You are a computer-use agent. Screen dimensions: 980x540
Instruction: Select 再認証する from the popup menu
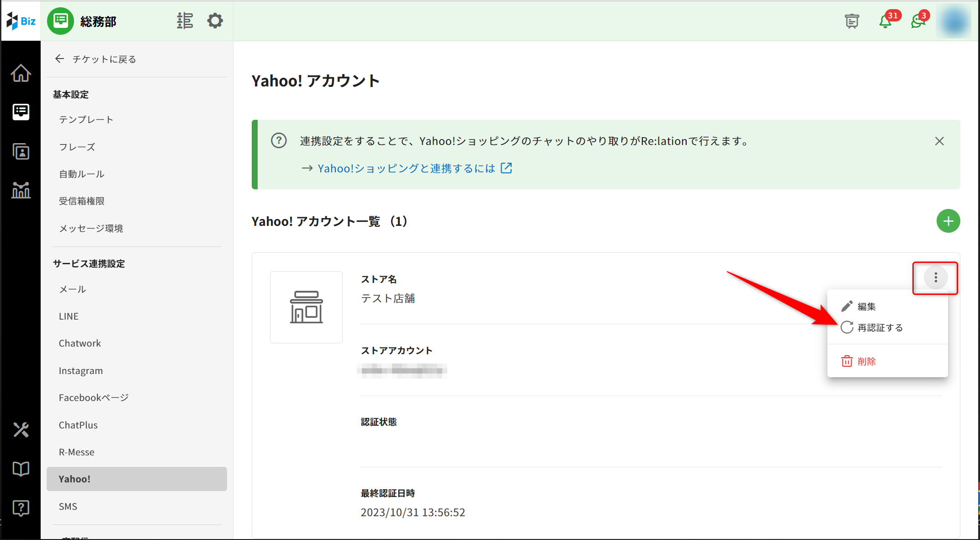(879, 328)
